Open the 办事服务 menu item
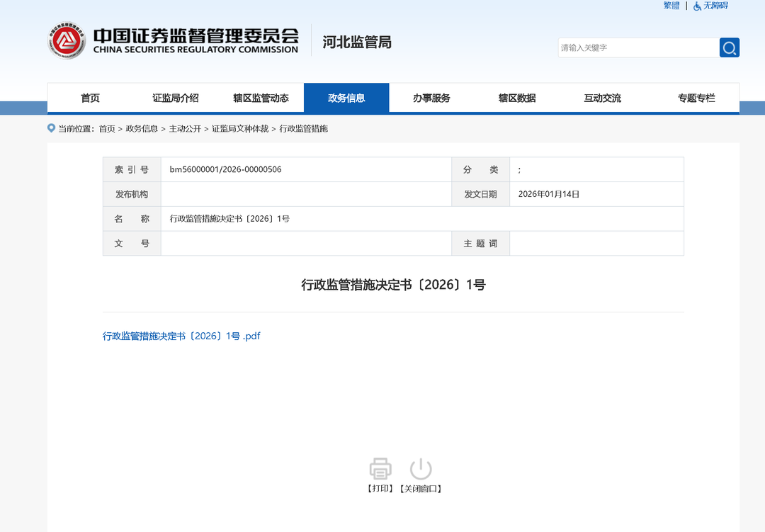This screenshot has height=532, width=765. click(x=431, y=98)
